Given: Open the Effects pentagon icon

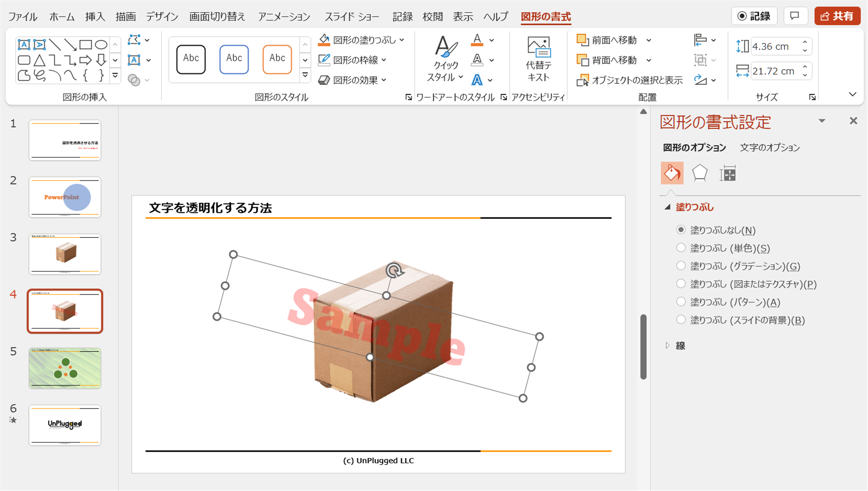Looking at the screenshot, I should (700, 173).
